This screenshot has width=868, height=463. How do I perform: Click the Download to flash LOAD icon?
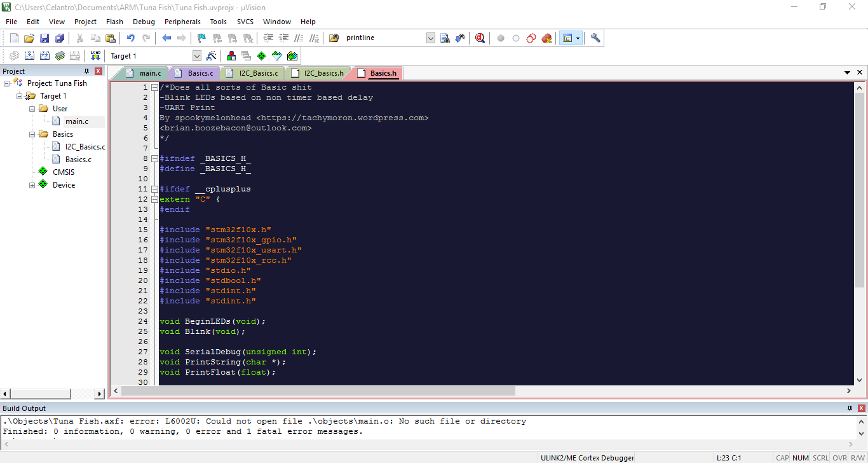click(95, 56)
